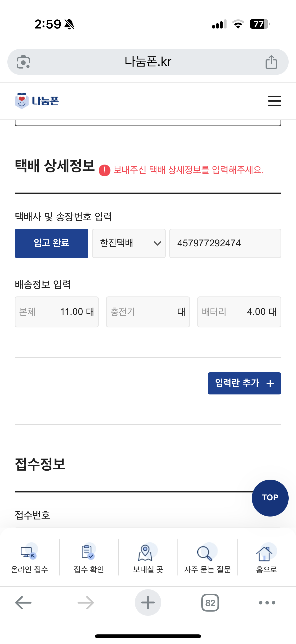Expand the 한진택배 courier dropdown
The width and height of the screenshot is (296, 644).
(129, 243)
